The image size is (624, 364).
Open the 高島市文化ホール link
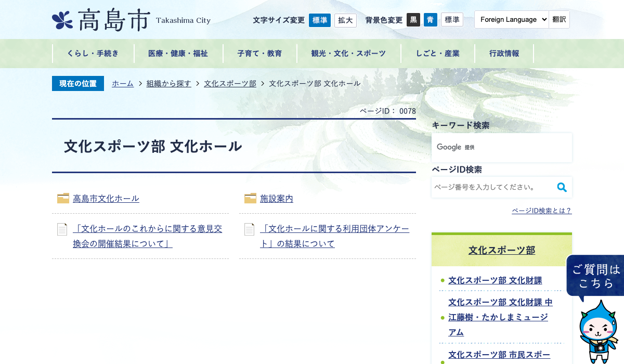tap(106, 199)
